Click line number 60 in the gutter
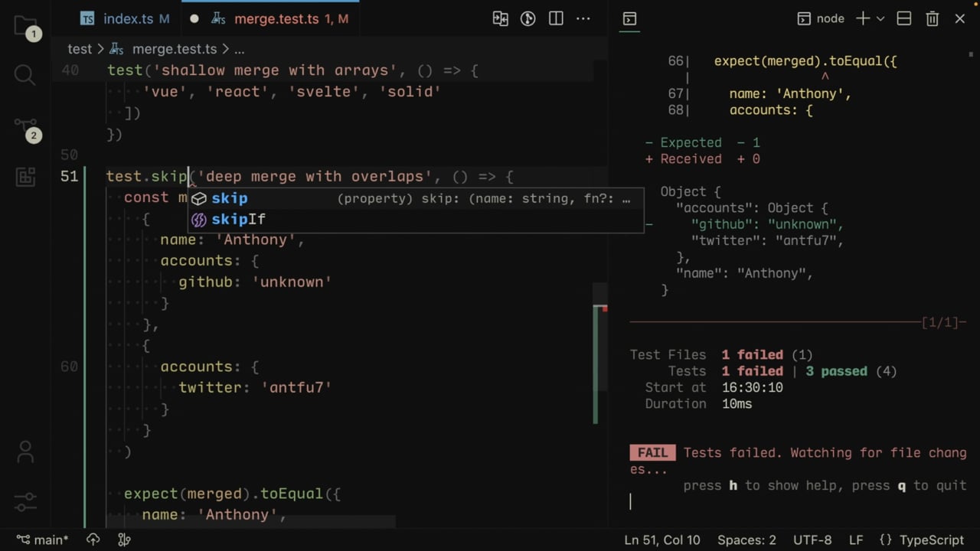The height and width of the screenshot is (551, 980). click(x=69, y=367)
